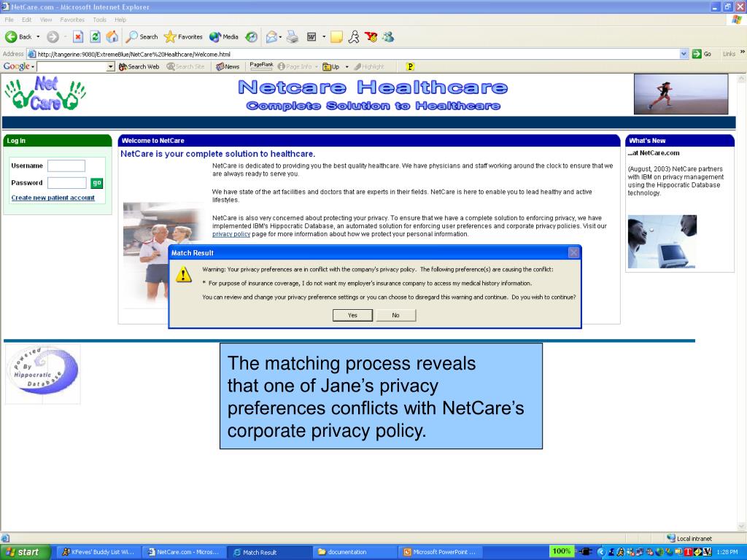Screen dimensions: 747x560
Task: Switch to Microsoft PowerPoint taskbar button
Action: 440,553
